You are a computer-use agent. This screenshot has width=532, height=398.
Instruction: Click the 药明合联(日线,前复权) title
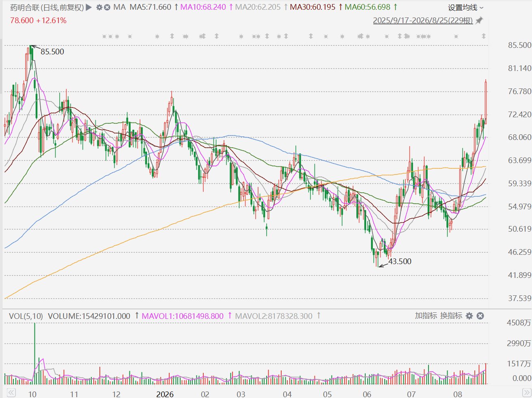point(47,7)
